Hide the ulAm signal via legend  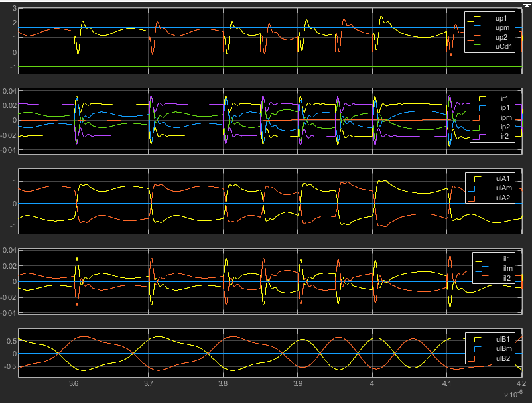click(504, 188)
